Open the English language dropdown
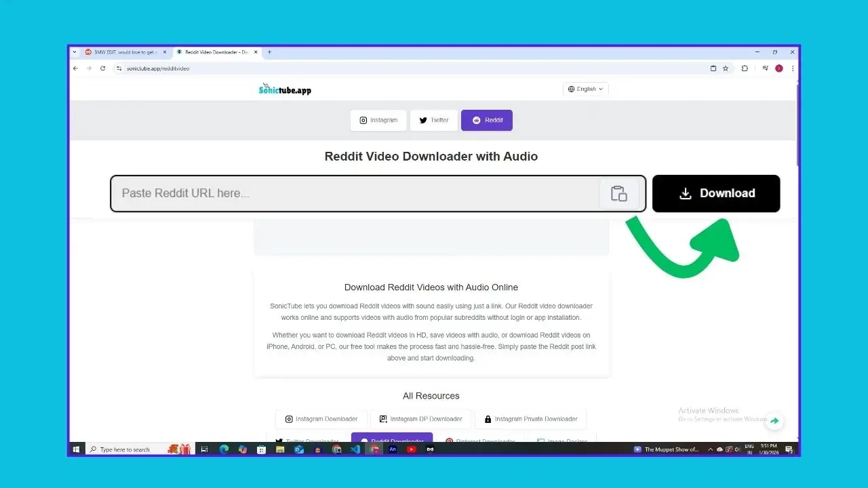This screenshot has width=868, height=488. [586, 89]
